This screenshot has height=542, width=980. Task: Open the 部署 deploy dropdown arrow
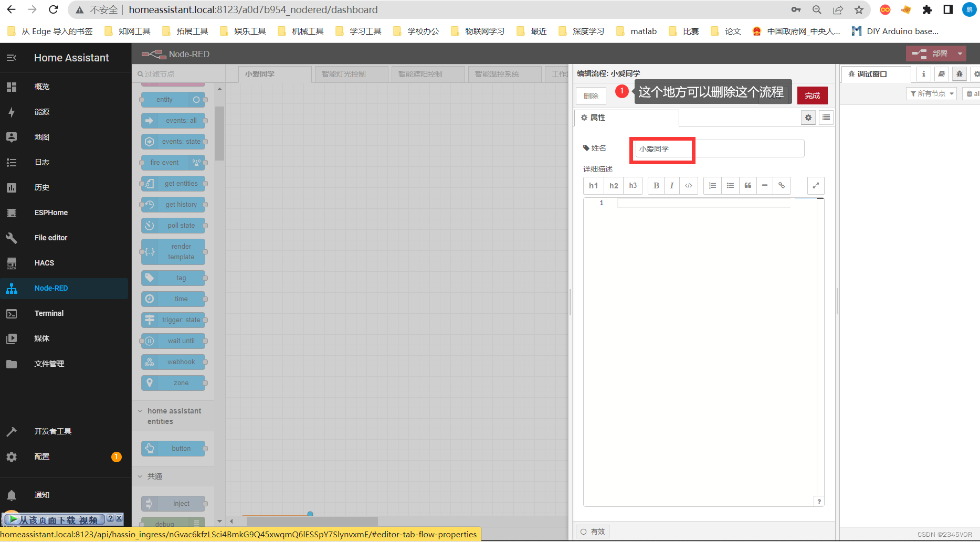[x=960, y=54]
